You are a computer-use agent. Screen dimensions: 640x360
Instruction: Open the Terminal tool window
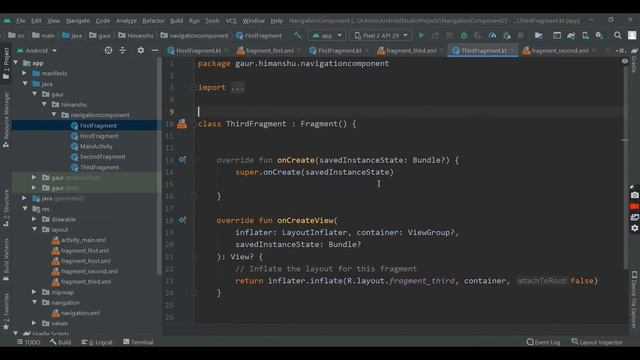coord(138,342)
